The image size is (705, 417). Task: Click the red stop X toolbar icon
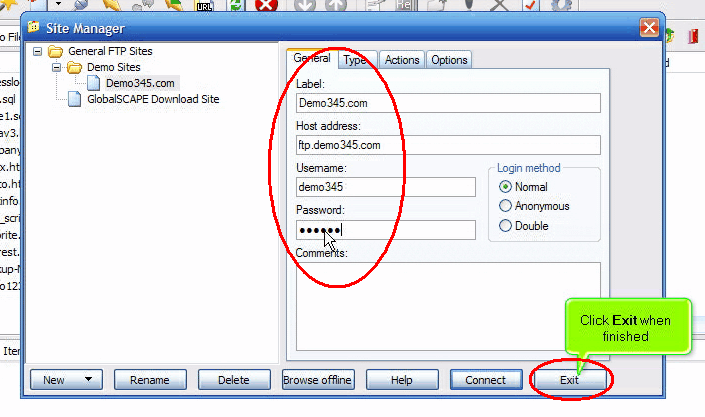pyautogui.click(x=266, y=5)
